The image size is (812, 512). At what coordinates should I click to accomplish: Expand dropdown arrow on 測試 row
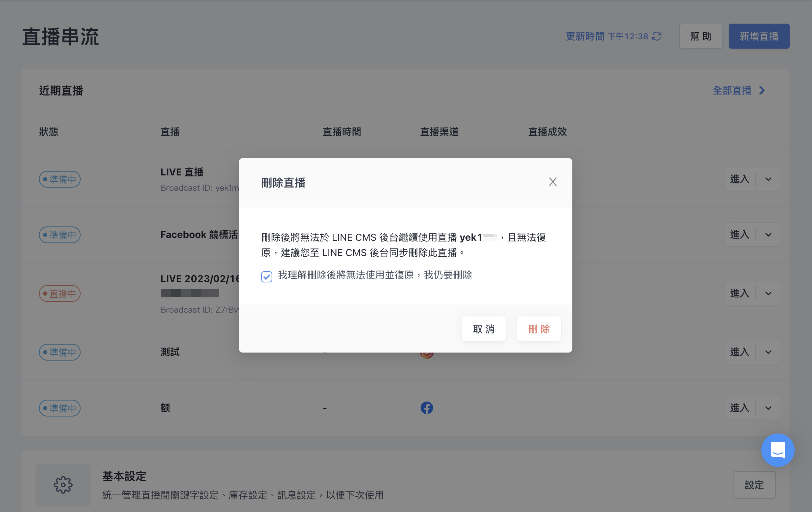768,352
